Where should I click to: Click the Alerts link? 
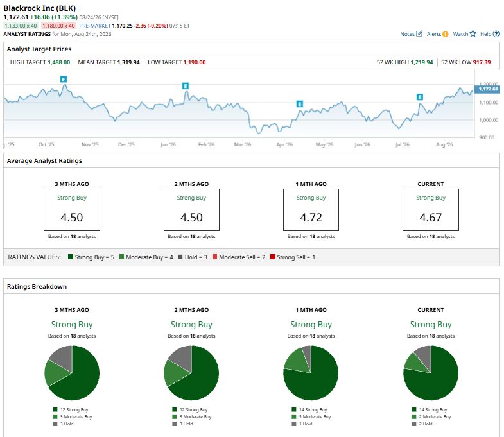pyautogui.click(x=434, y=34)
